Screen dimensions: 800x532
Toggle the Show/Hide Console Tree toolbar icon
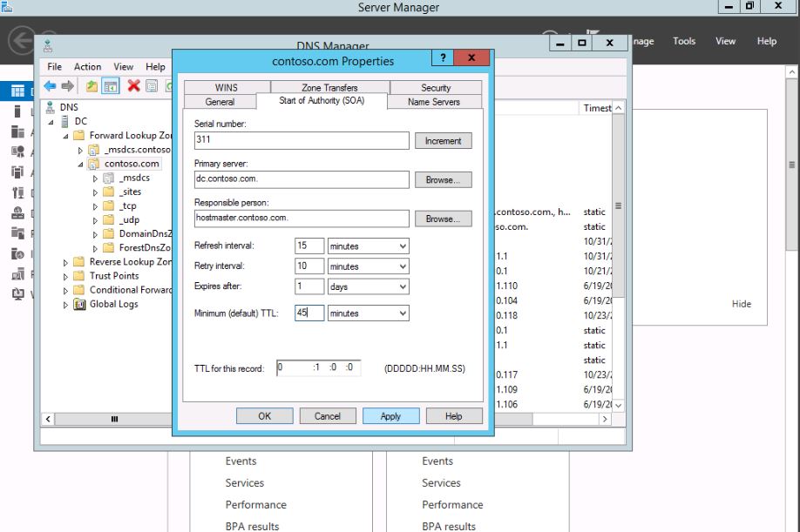click(x=111, y=86)
